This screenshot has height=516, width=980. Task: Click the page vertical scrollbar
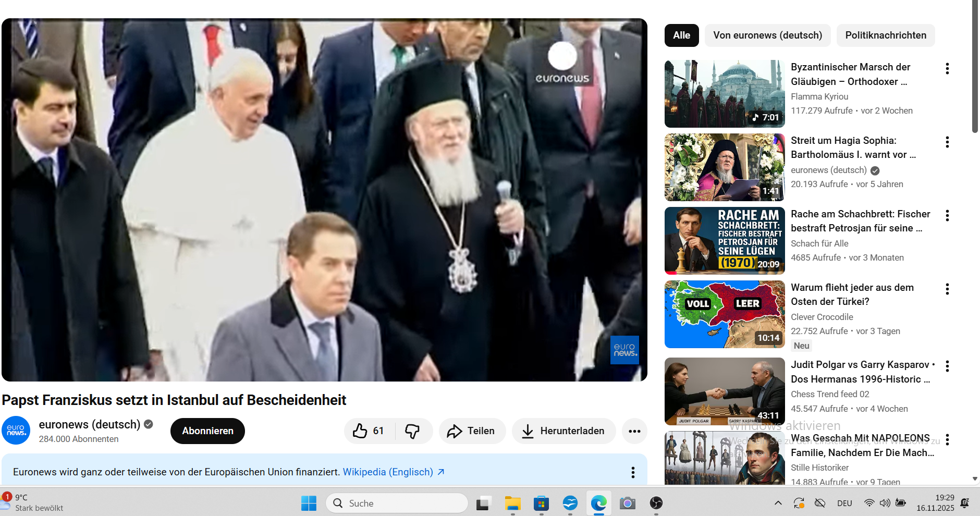click(975, 68)
